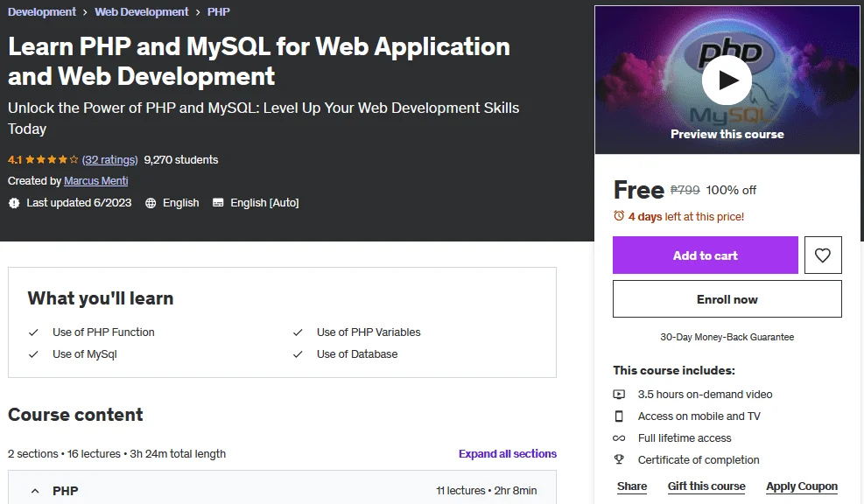Click checkmark next to Use of MySql
Image resolution: width=864 pixels, height=504 pixels.
click(x=33, y=354)
